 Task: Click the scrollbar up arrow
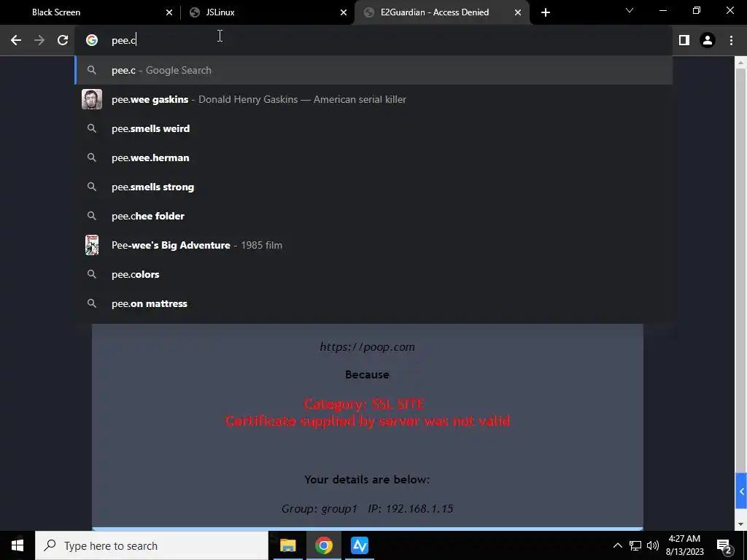[x=741, y=63]
